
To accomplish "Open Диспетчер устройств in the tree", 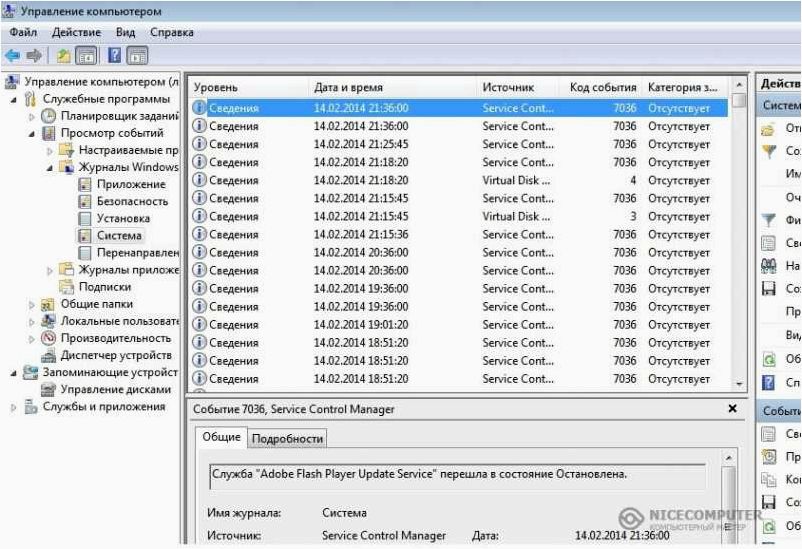I will 116,355.
